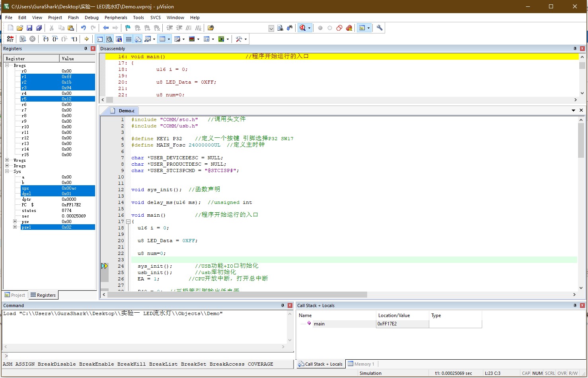
Task: Open the Peripherals menu
Action: pyautogui.click(x=116, y=18)
